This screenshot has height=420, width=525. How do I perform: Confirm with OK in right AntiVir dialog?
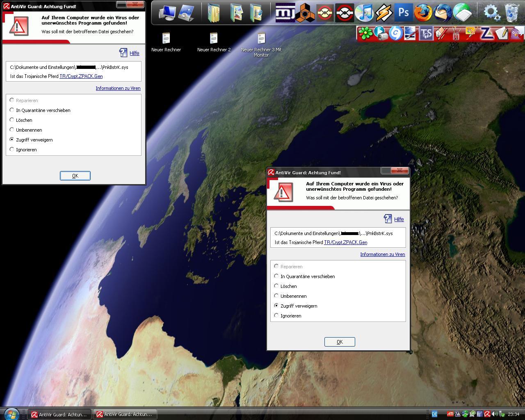pyautogui.click(x=340, y=342)
